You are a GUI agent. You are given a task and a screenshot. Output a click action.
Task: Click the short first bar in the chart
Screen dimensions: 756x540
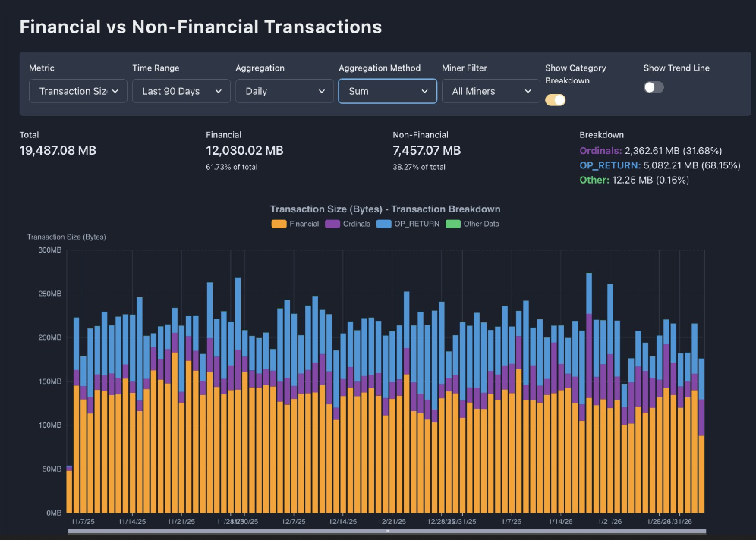tap(69, 490)
